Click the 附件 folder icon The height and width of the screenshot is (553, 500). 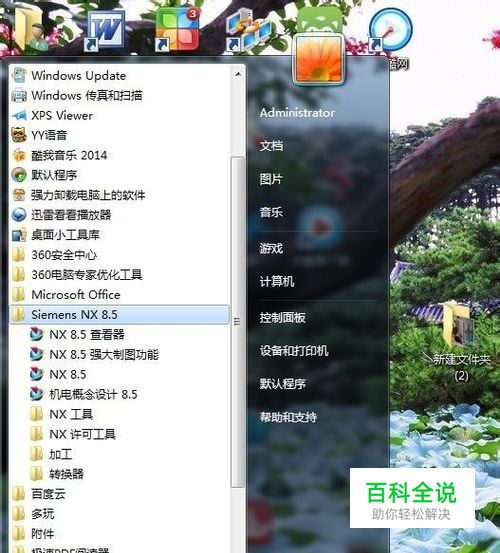19,534
